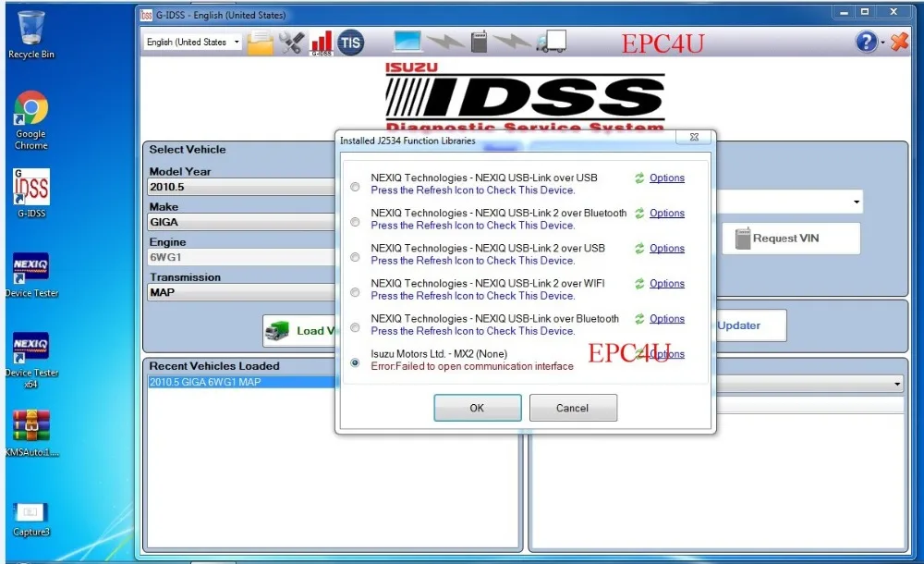Open language dropdown English (United States)
This screenshot has height=564, width=924.
192,42
